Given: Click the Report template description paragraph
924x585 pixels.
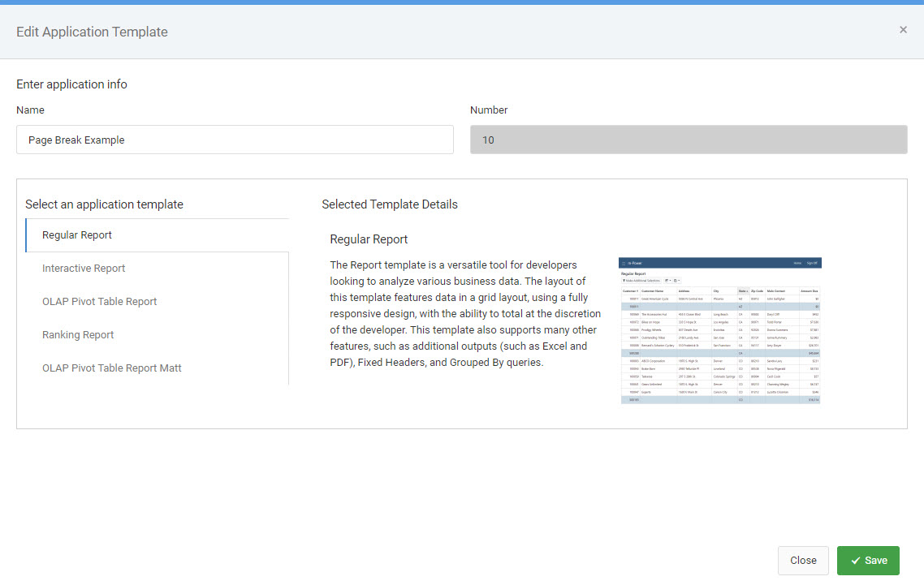Looking at the screenshot, I should [x=465, y=314].
